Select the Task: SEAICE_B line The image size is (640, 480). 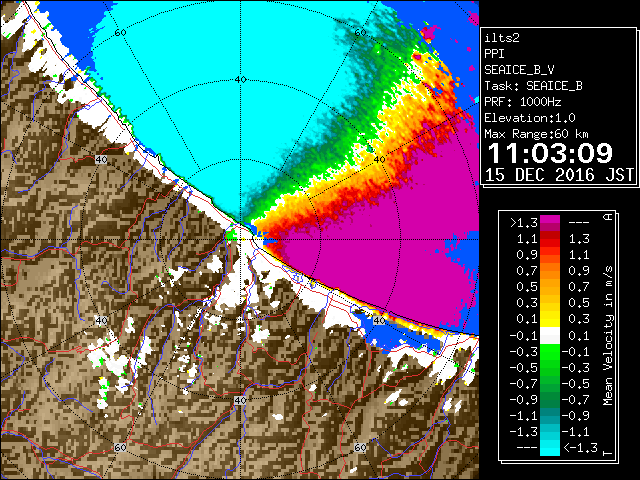pos(533,86)
